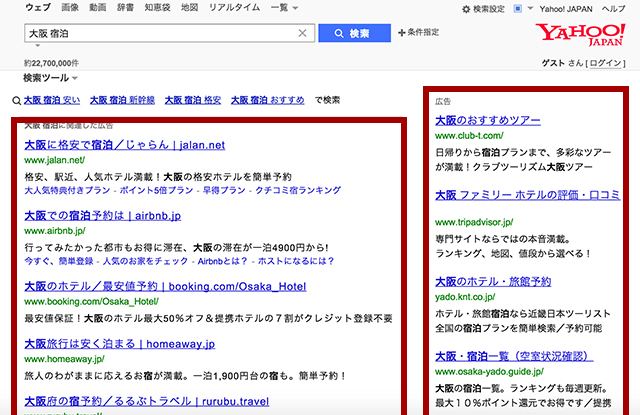The height and width of the screenshot is (415, 640).
Task: Select related search 大阪 宿泊 おすすめ
Action: click(x=267, y=100)
